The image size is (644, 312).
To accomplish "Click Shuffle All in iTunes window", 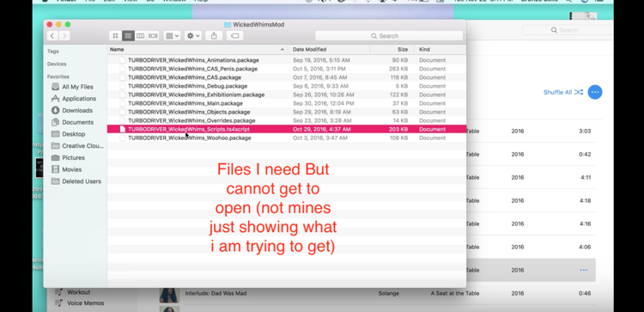I will pos(563,92).
